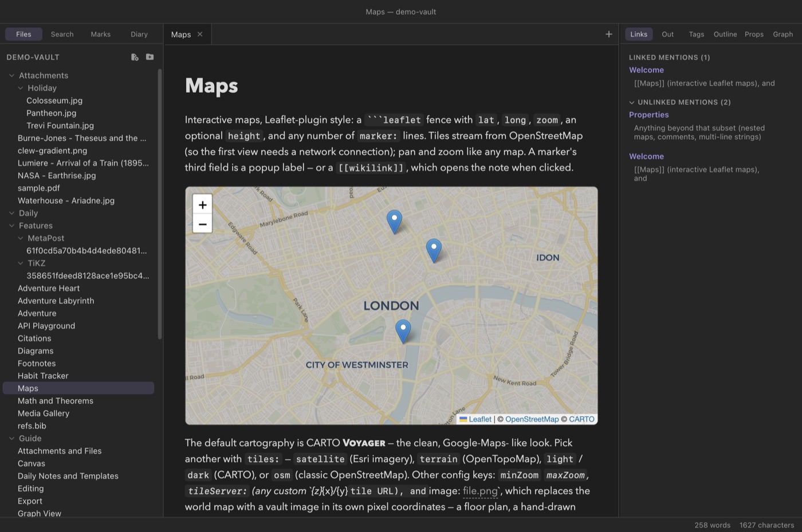
Task: Open the Graph panel tab
Action: tap(783, 34)
